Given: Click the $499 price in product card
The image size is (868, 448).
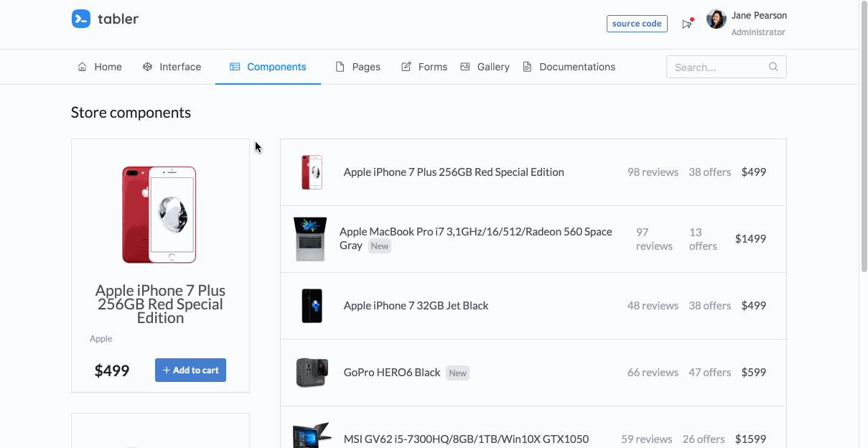Looking at the screenshot, I should click(112, 371).
